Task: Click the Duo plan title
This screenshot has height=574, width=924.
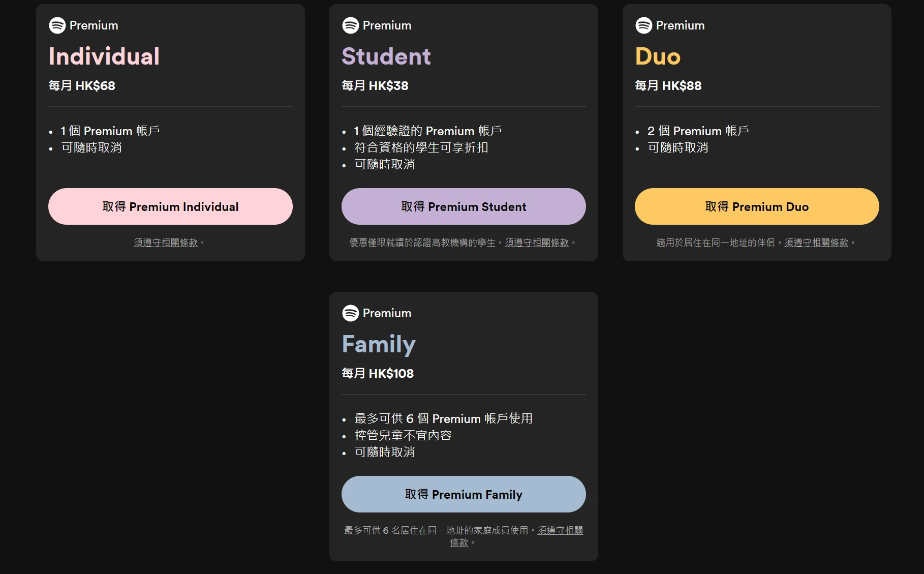Action: tap(658, 56)
